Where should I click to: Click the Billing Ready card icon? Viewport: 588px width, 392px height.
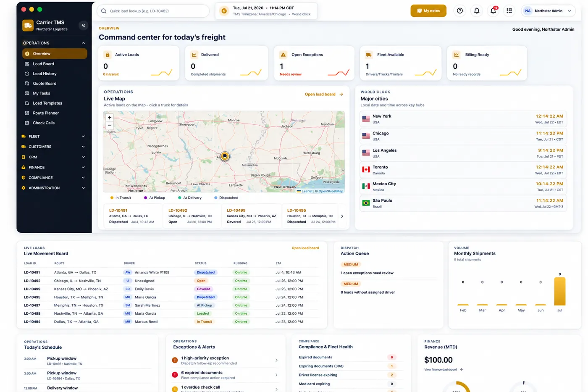(x=457, y=55)
